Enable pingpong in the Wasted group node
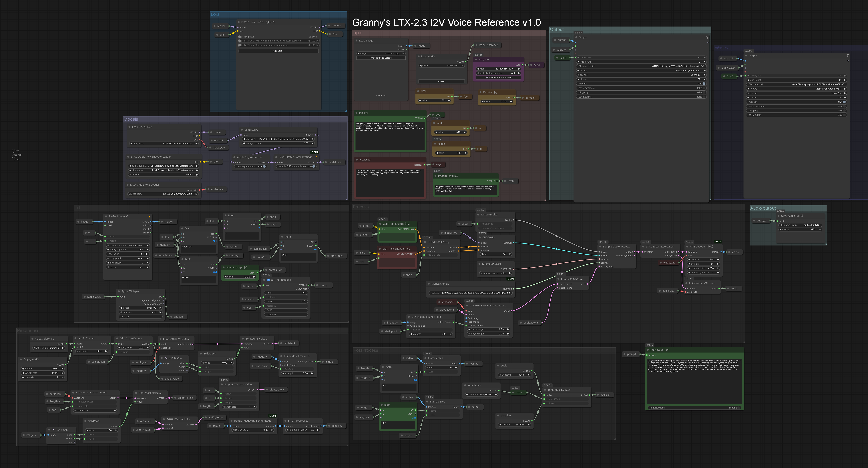Viewport: 868px width, 468px height. [x=844, y=111]
